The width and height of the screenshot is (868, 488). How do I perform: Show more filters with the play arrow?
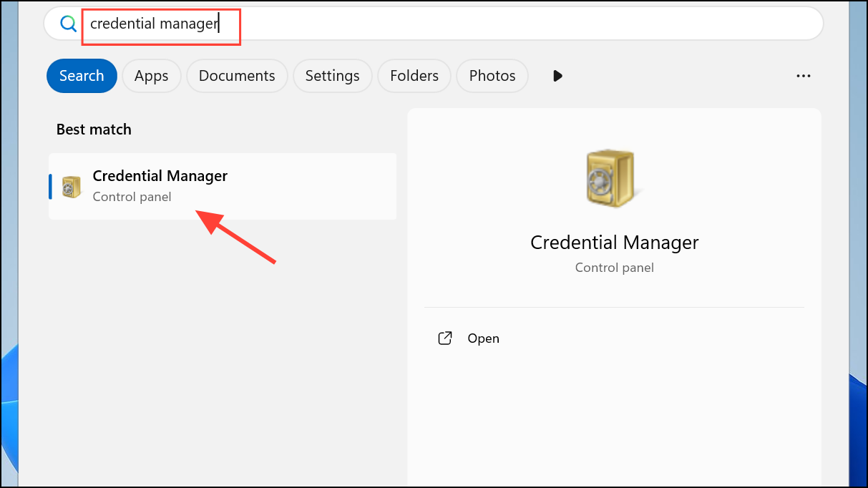(558, 76)
